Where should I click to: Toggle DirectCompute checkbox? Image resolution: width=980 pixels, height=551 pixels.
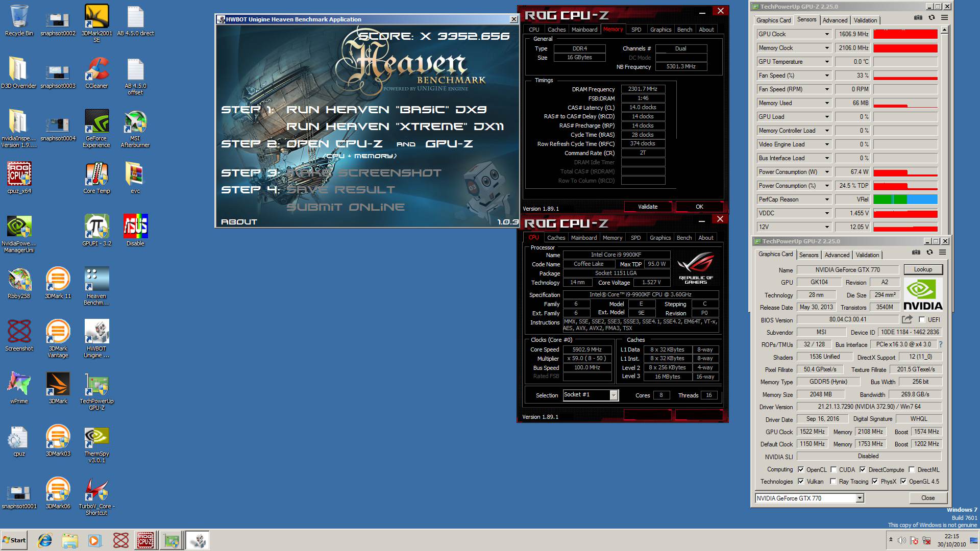pyautogui.click(x=863, y=470)
